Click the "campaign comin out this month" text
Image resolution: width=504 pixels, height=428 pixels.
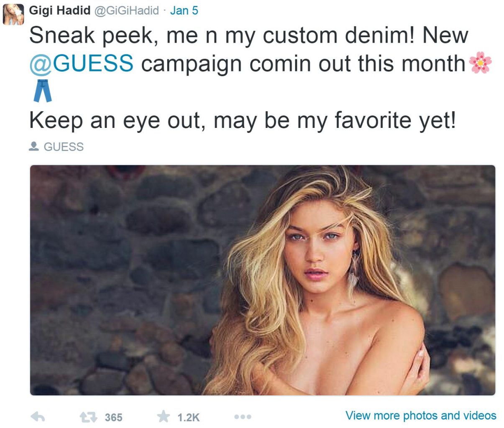(303, 64)
